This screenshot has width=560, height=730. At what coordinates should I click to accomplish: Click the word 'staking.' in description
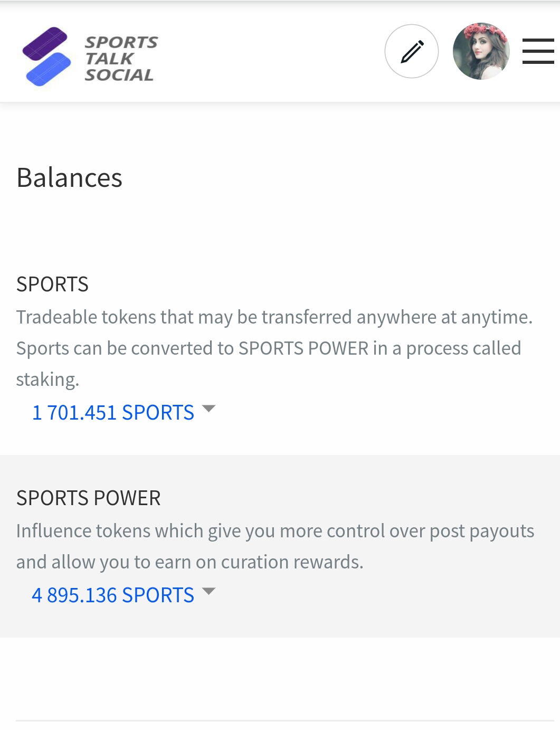[48, 379]
